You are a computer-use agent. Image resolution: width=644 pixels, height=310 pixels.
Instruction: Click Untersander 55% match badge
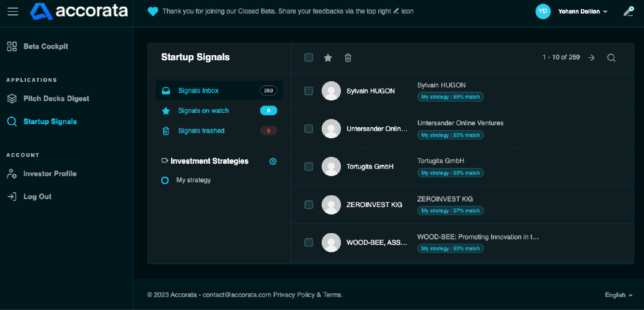click(x=451, y=135)
